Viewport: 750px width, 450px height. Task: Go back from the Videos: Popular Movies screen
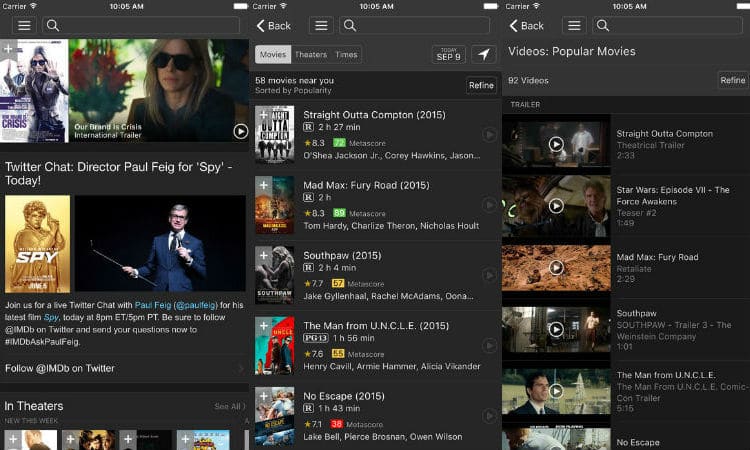pyautogui.click(x=527, y=26)
